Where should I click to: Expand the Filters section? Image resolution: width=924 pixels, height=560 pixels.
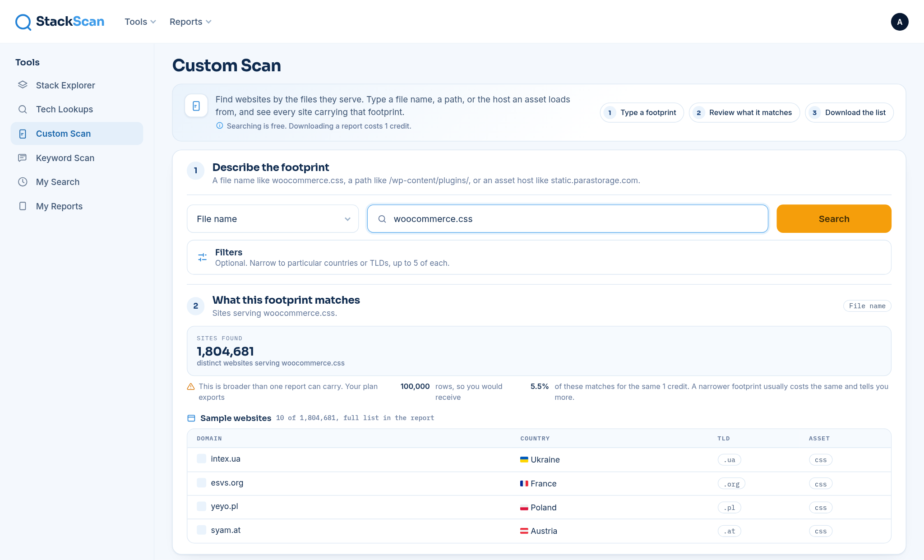(539, 257)
